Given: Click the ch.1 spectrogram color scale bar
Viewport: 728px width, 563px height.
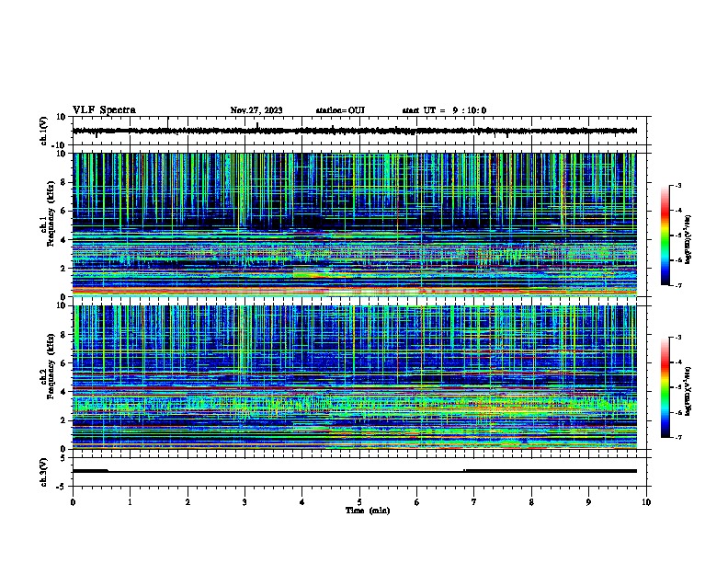Looking at the screenshot, I should click(665, 236).
